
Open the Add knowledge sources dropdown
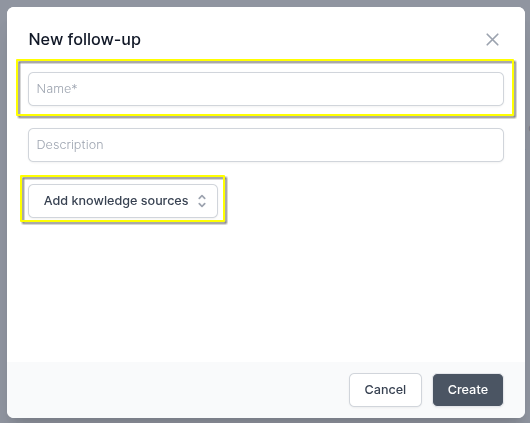(x=123, y=201)
